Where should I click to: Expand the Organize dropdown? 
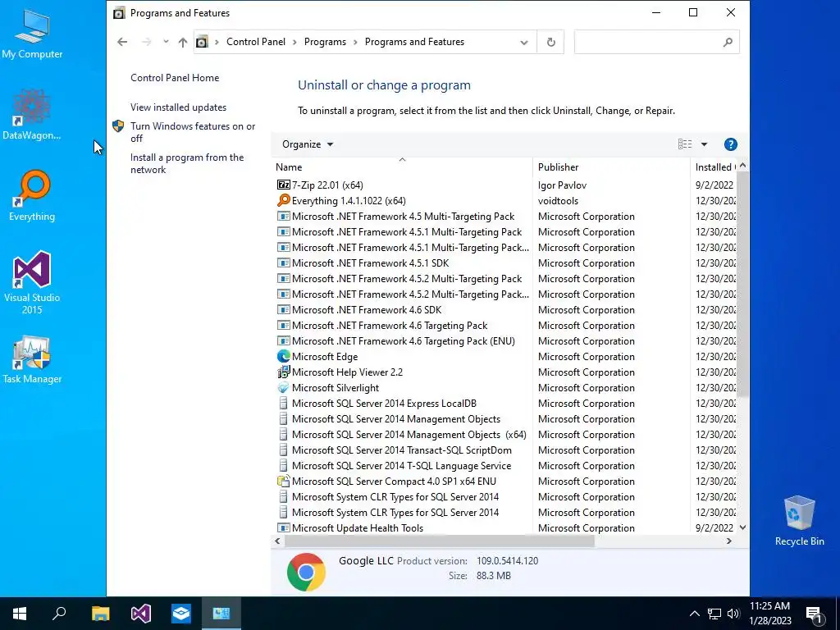[x=308, y=144]
